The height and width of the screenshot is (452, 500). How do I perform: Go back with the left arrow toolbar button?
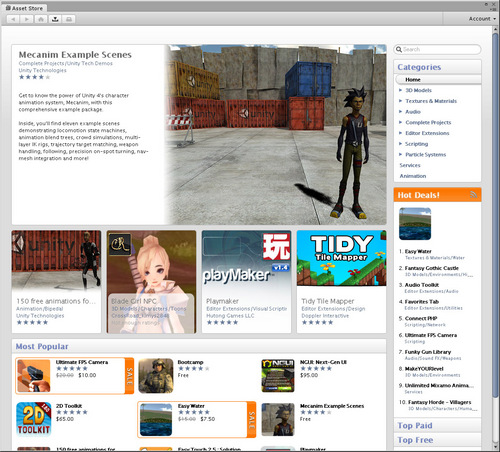(x=13, y=19)
